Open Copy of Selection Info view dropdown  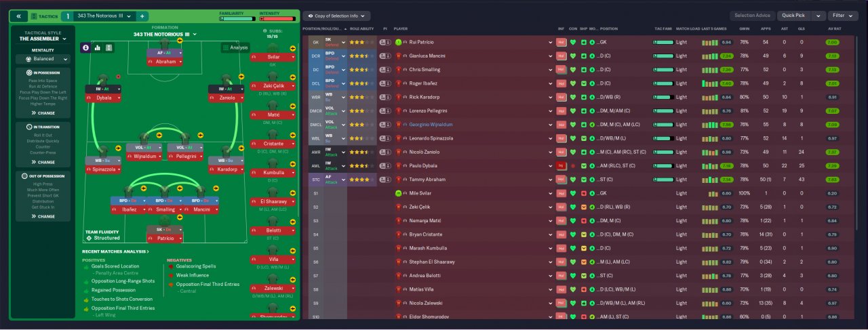click(337, 16)
